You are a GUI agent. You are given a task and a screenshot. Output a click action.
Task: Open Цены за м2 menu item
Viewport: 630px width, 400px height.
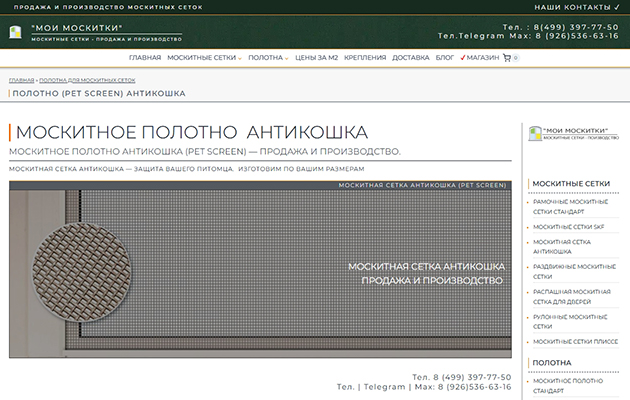317,58
